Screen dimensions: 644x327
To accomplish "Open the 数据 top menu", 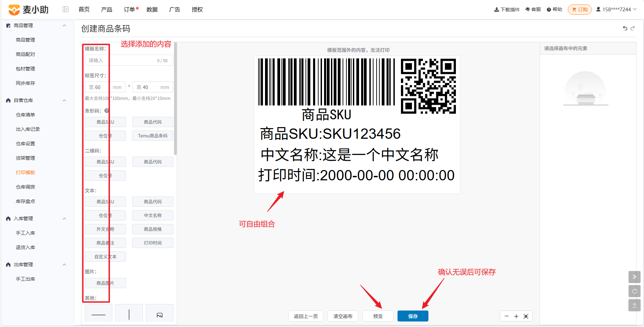I will tap(152, 10).
